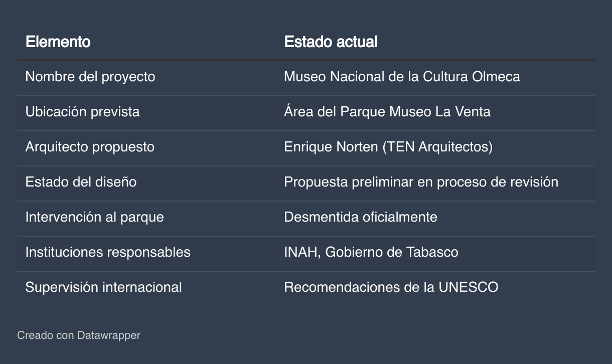
Task: Select Museo Nacional de la Cultura Olmeca text
Action: click(x=402, y=77)
